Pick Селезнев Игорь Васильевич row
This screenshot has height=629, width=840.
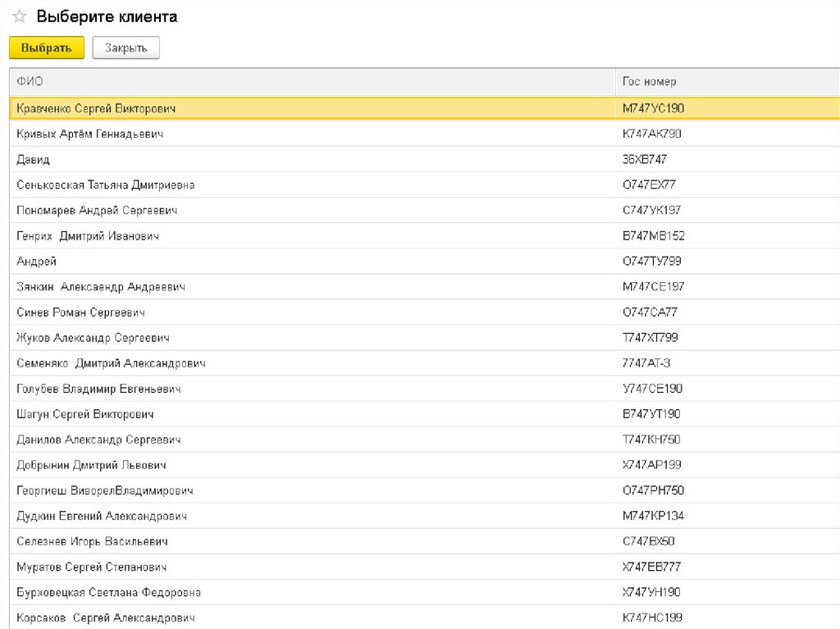92,540
